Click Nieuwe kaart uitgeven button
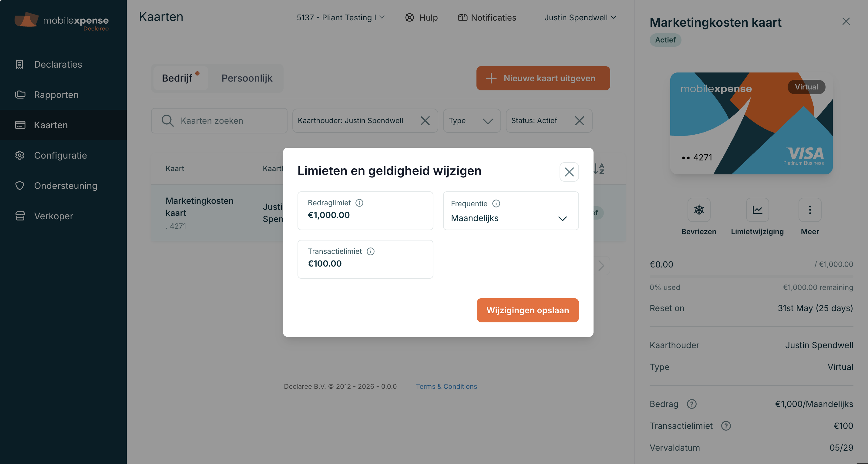The width and height of the screenshot is (868, 464). pos(543,78)
